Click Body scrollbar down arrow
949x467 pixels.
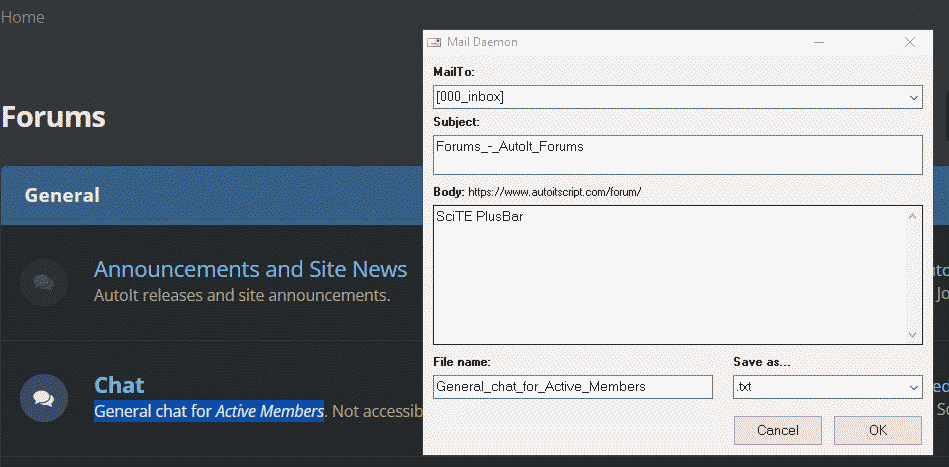913,335
